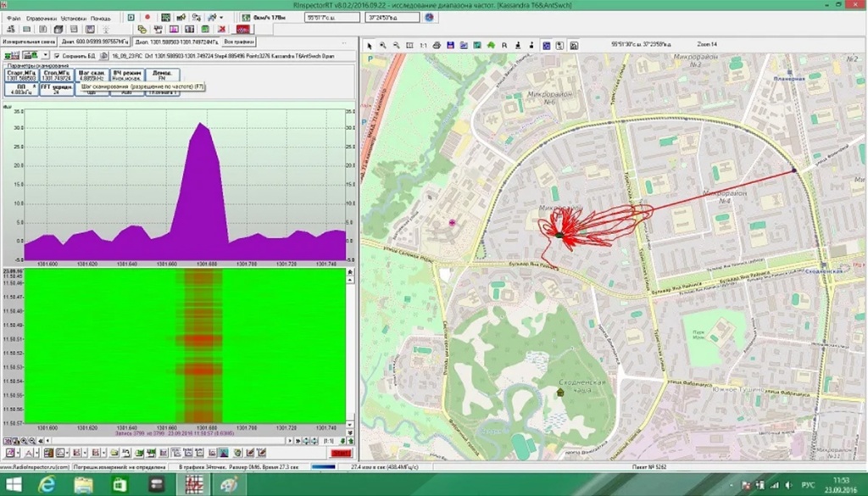Switch to the "Все графики" tab
Image resolution: width=868 pixels, height=496 pixels.
(x=239, y=41)
